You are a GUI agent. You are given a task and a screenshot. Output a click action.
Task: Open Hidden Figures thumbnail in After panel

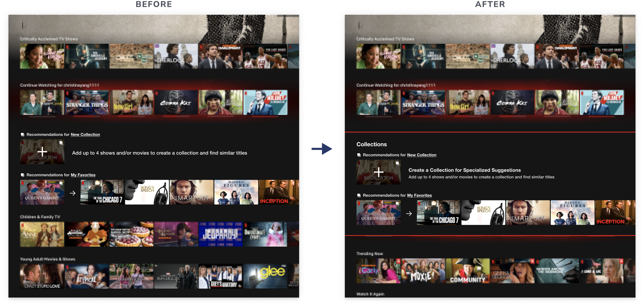click(572, 212)
